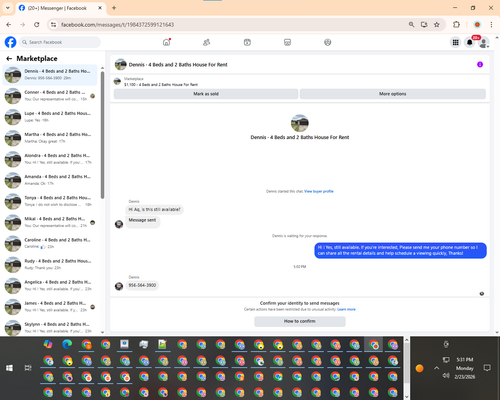The width and height of the screenshot is (500, 400).
Task: Open the Chrome profile avatar icon
Action: tap(477, 25)
